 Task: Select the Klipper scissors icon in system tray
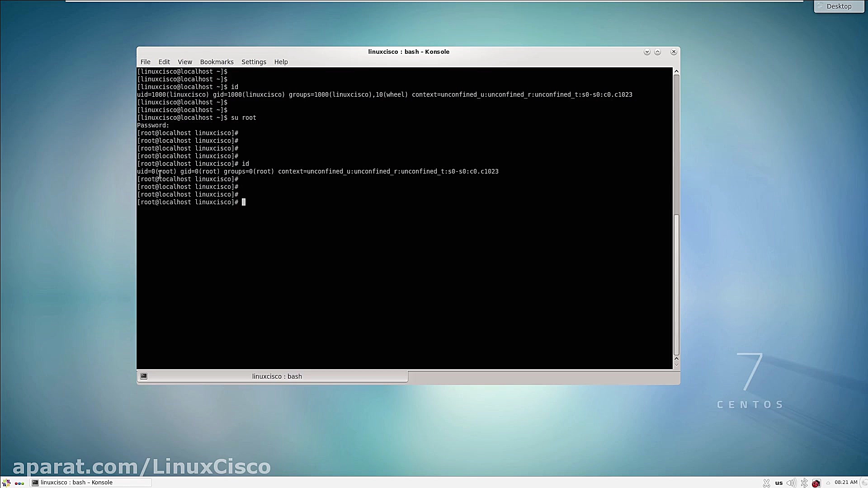[766, 483]
